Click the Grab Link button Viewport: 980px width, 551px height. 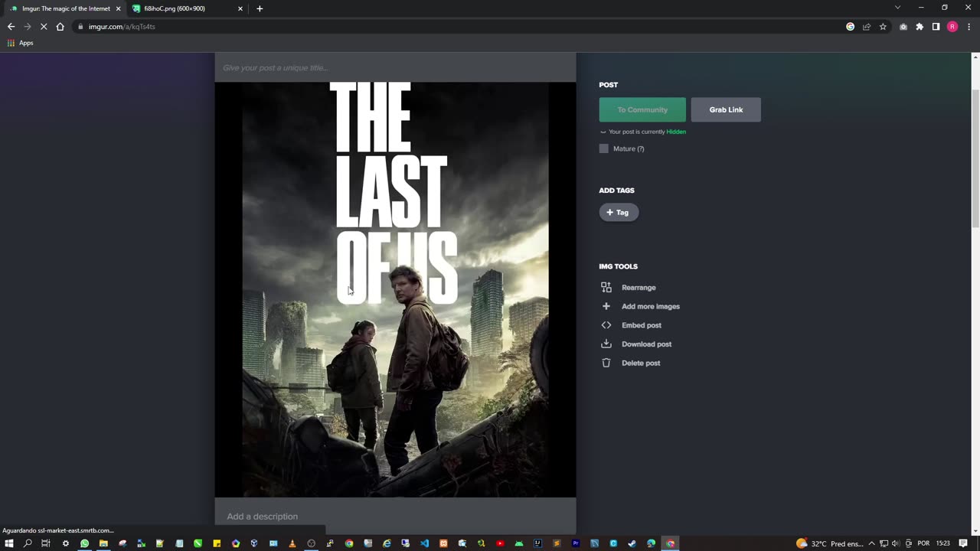click(726, 109)
